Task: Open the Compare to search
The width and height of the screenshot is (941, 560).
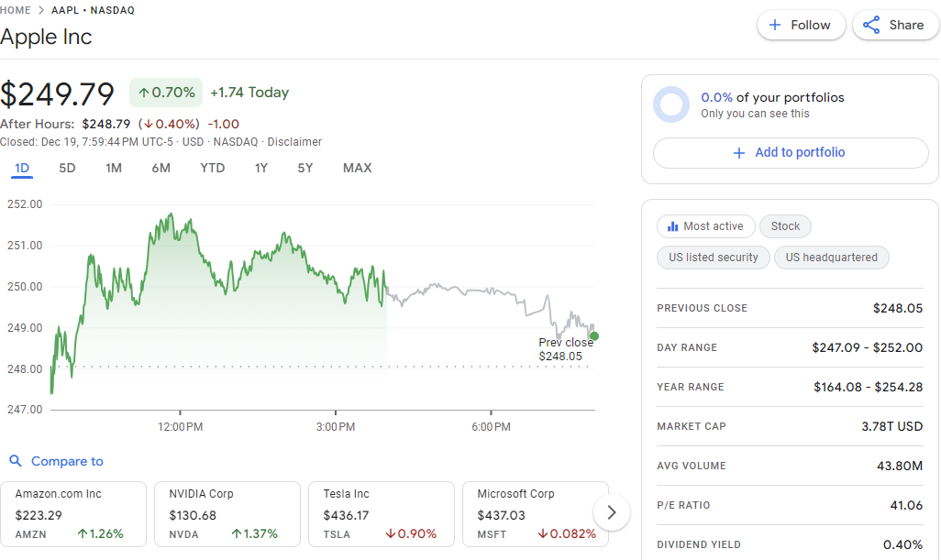Action: [x=57, y=461]
